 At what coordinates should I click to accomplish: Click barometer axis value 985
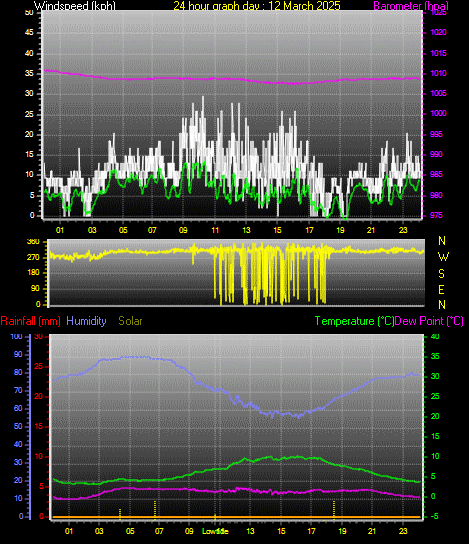pyautogui.click(x=436, y=175)
